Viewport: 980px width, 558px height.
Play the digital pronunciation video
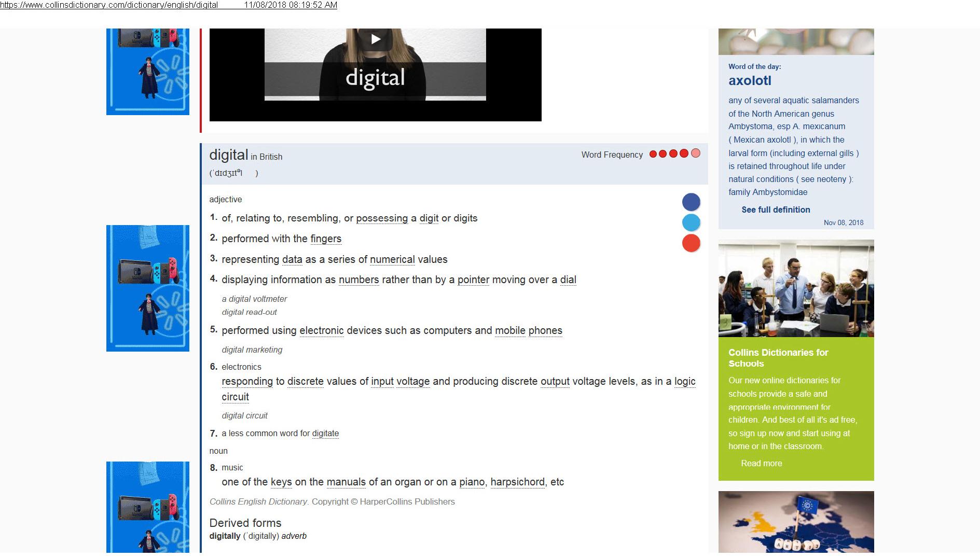(375, 39)
